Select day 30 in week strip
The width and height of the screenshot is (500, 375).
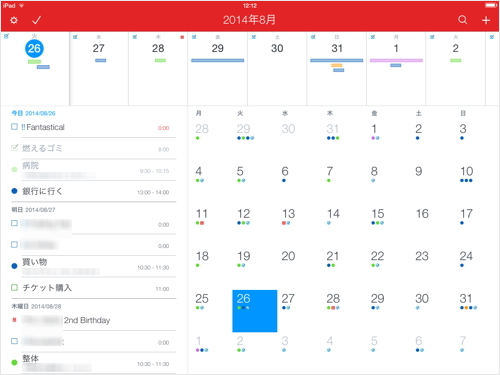(277, 48)
